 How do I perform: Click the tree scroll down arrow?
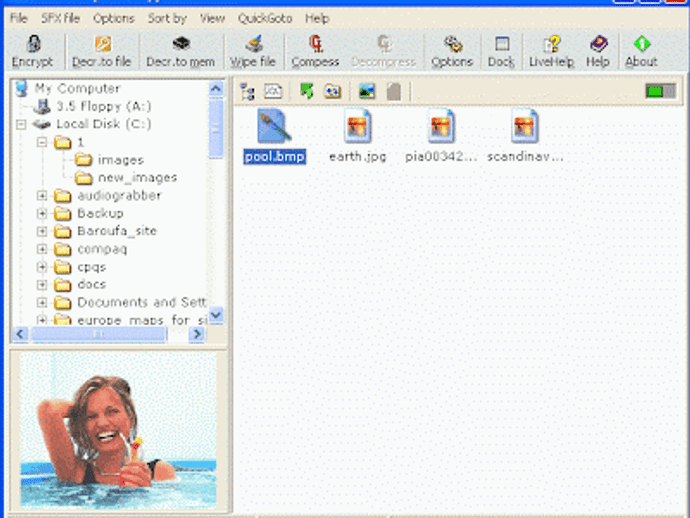216,315
